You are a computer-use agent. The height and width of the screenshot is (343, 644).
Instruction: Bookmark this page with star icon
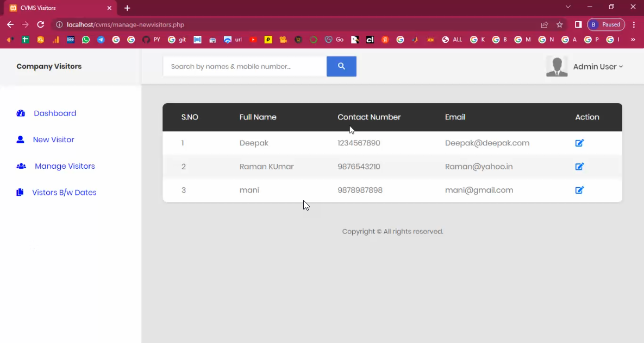tap(560, 24)
